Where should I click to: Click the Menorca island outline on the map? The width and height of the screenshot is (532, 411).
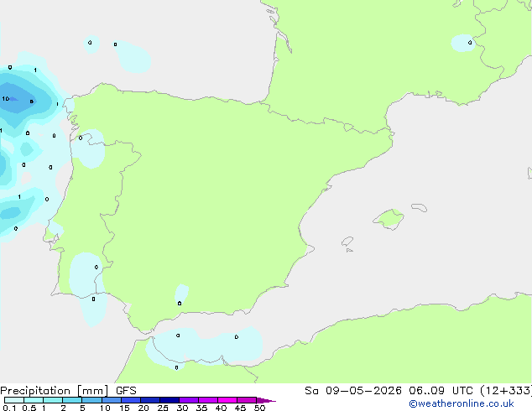coord(420,207)
